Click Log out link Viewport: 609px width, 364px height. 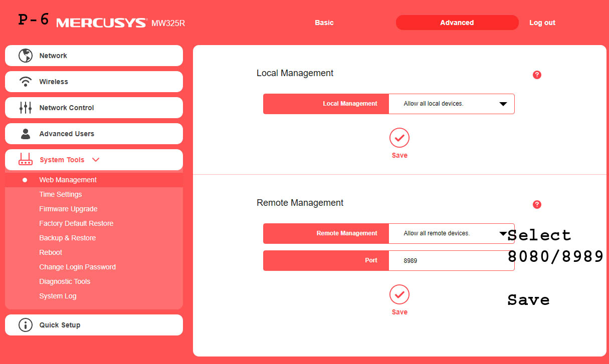542,23
